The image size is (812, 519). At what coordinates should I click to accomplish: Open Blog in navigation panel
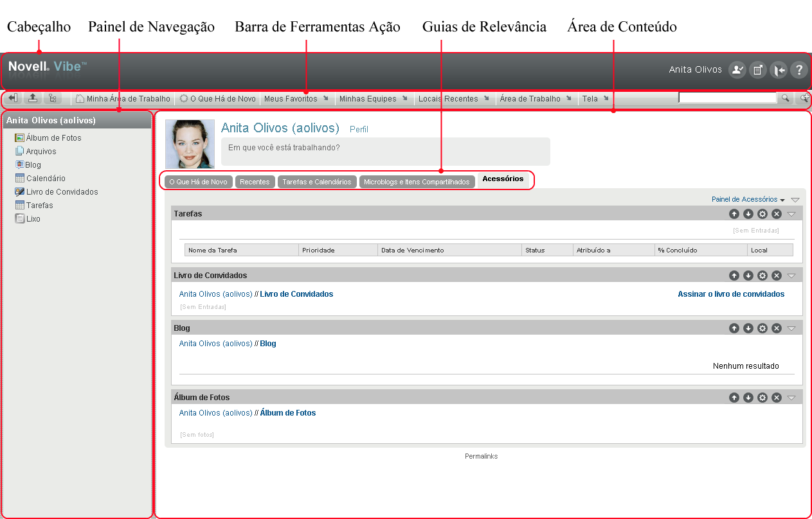[x=28, y=165]
